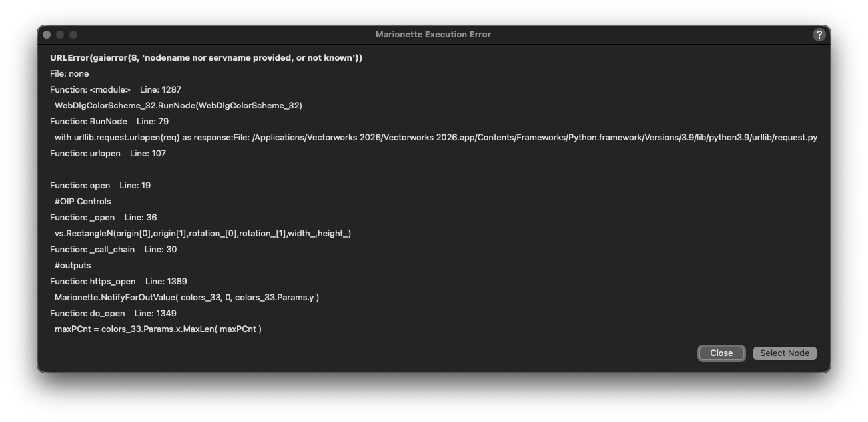Screen dimensions: 868x422
Task: Click the WebDlgColorScheme_32.RunNode line
Action: pyautogui.click(x=178, y=106)
